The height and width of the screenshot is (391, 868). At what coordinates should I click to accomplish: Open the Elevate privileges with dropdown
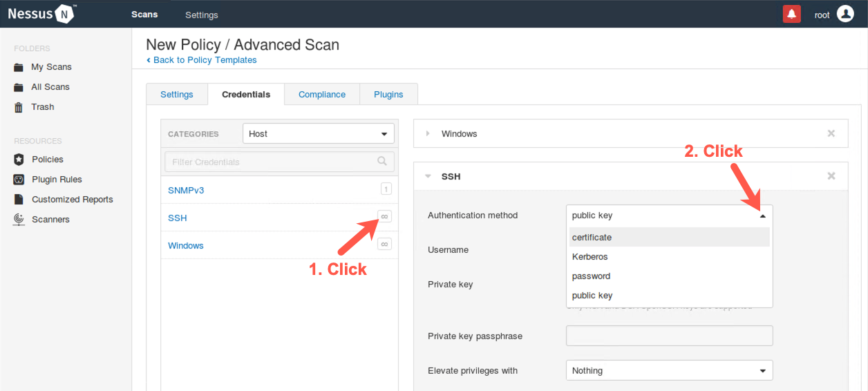click(x=669, y=370)
